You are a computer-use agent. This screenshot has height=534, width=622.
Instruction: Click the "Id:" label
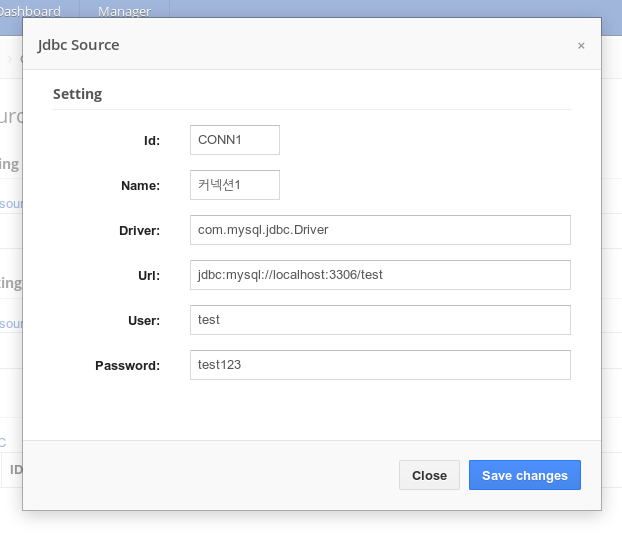click(152, 140)
